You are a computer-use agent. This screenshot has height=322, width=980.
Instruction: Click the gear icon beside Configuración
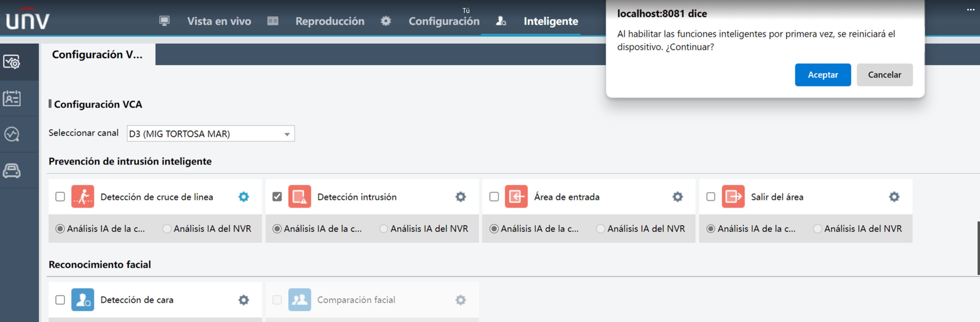(x=386, y=21)
